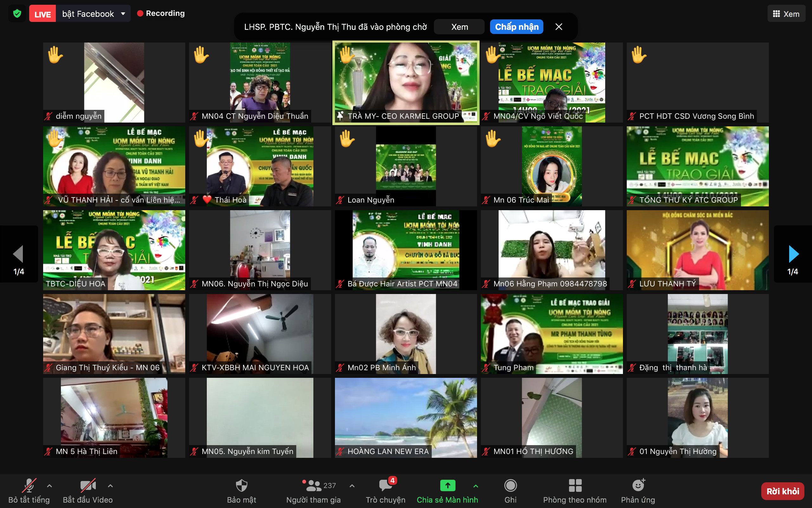
Task: Click the Recording indicator
Action: coord(161,13)
